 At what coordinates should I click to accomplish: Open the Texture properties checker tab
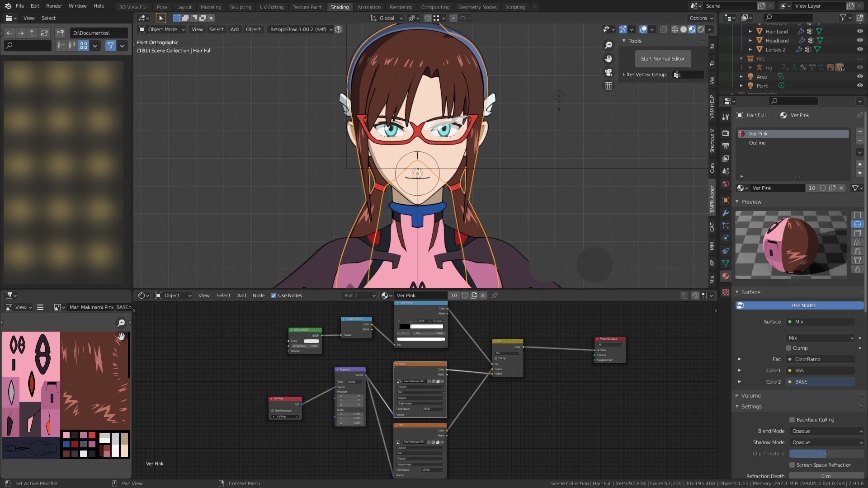(726, 292)
